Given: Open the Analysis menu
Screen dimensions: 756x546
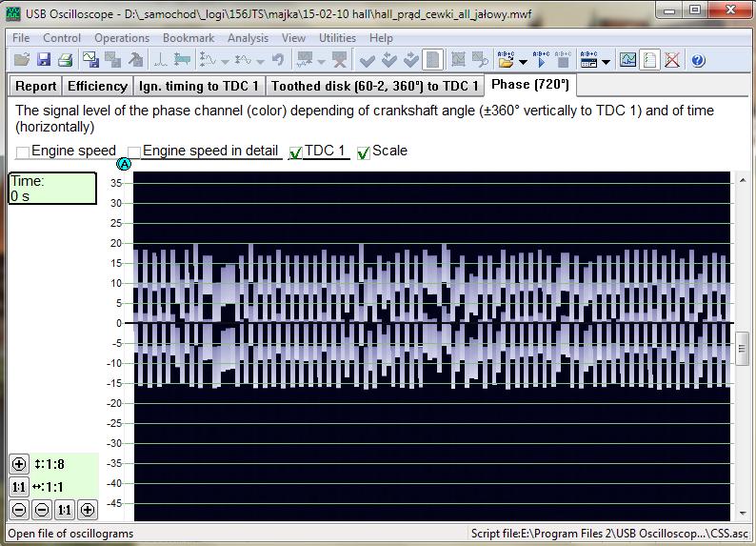Looking at the screenshot, I should coord(248,37).
